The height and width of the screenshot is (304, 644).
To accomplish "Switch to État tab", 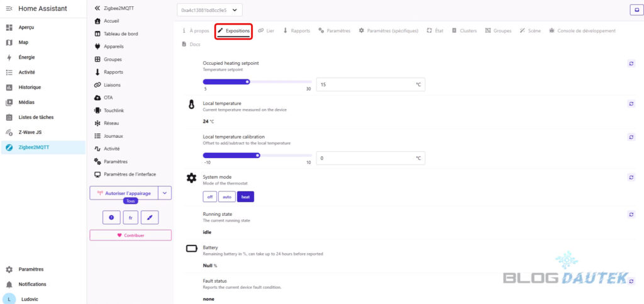I will 435,31.
